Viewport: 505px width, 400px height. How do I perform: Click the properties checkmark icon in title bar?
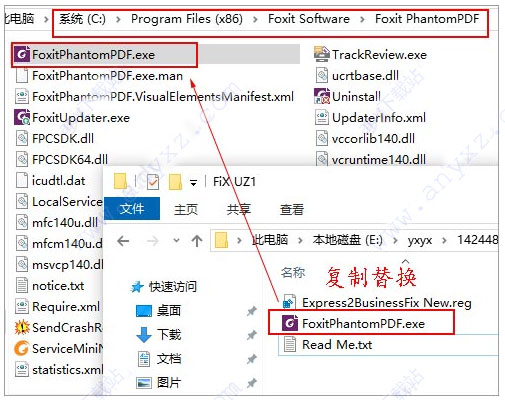pos(153,182)
